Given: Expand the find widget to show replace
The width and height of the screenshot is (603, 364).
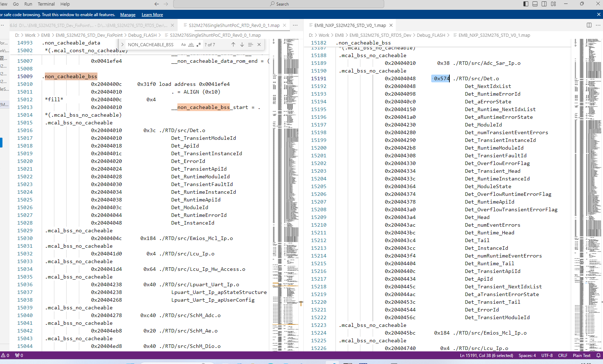Looking at the screenshot, I should [122, 44].
